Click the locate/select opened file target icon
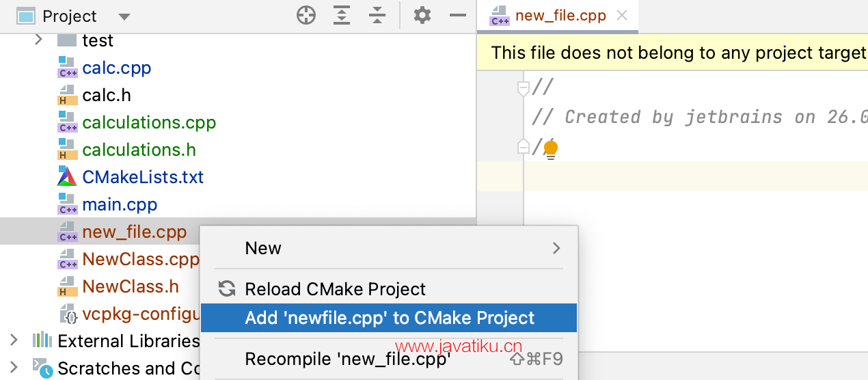This screenshot has width=868, height=380. click(x=306, y=16)
